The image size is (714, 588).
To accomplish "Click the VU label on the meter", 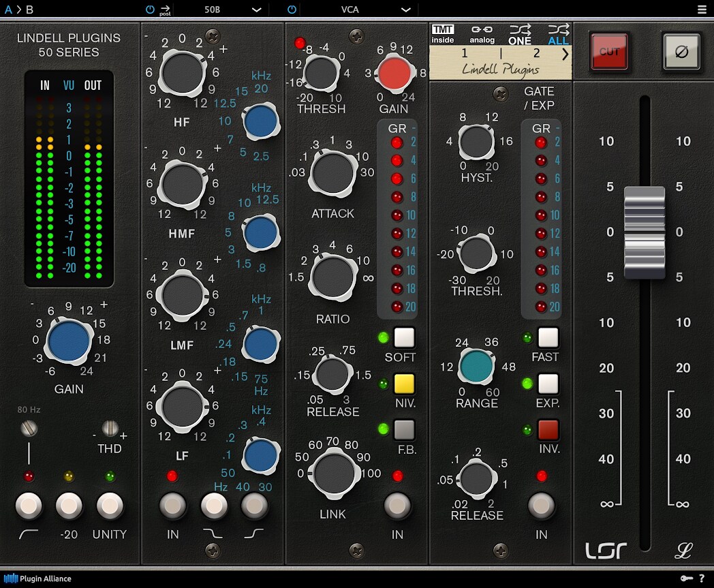I will (69, 85).
